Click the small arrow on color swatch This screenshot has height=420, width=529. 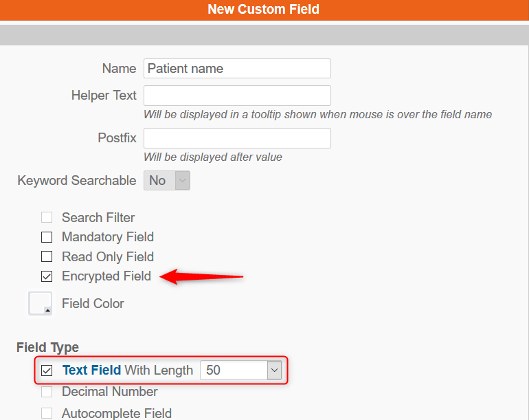pyautogui.click(x=47, y=310)
